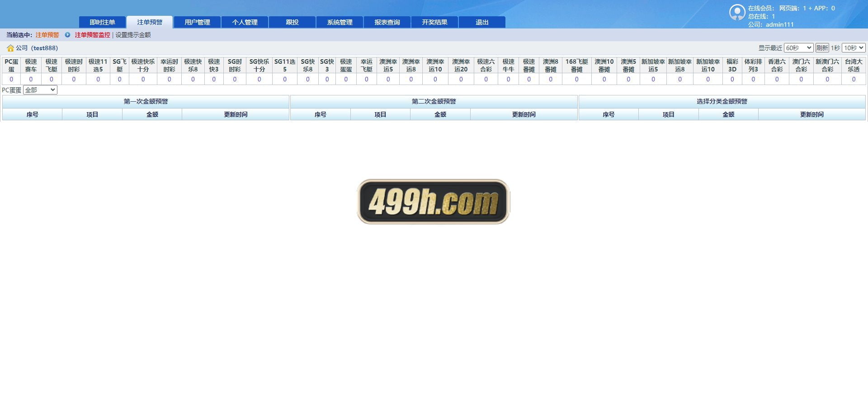Select PC蛋蛋 lottery column header
Image resolution: width=868 pixels, height=402 pixels.
[11, 65]
